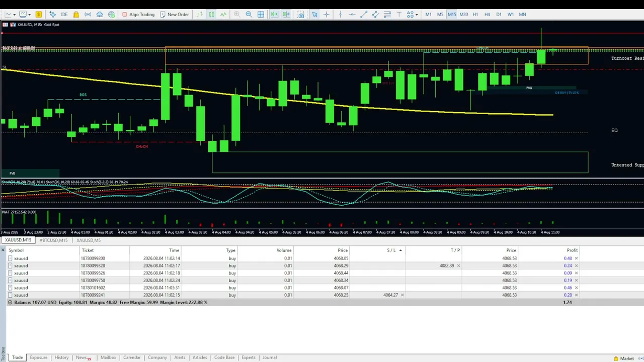
Task: Switch timeframe to M1
Action: click(x=428, y=14)
